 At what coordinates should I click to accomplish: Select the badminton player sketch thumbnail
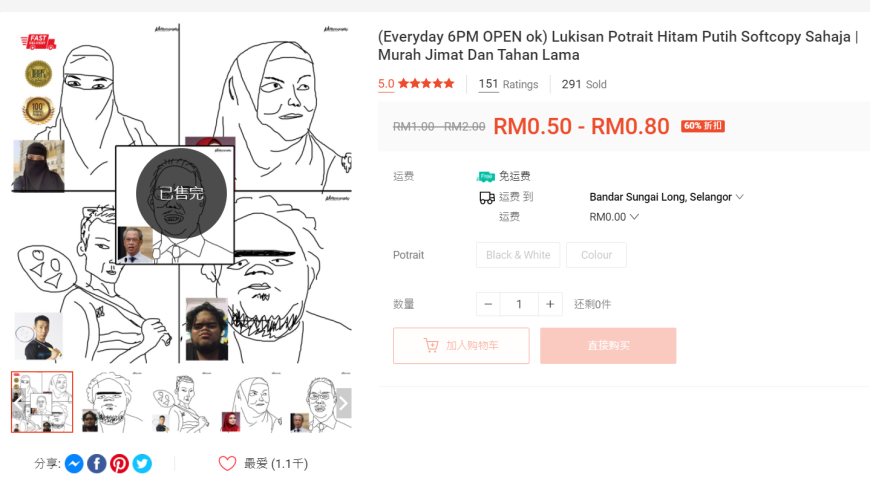click(179, 403)
